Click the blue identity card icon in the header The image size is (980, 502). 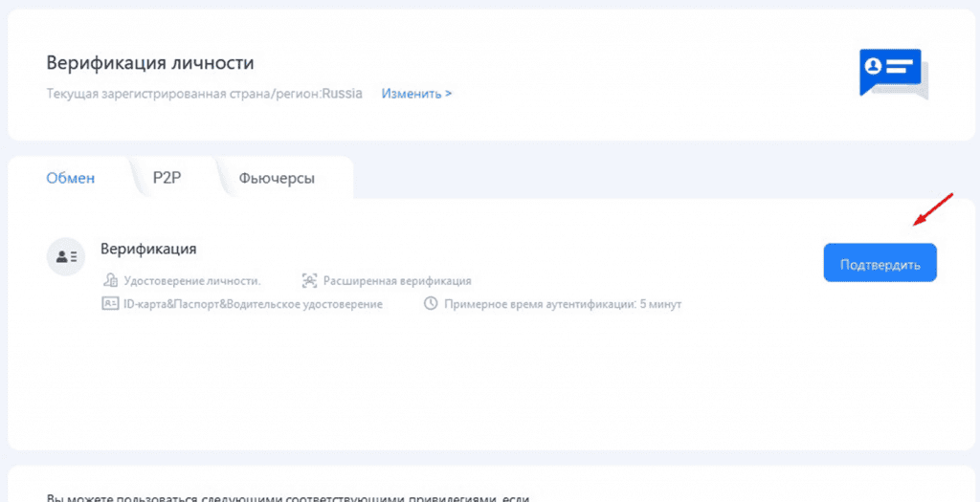[x=894, y=74]
